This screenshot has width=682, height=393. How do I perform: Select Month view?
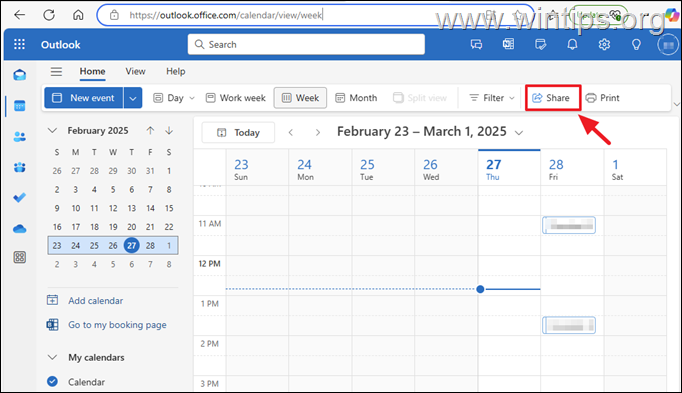tap(356, 98)
